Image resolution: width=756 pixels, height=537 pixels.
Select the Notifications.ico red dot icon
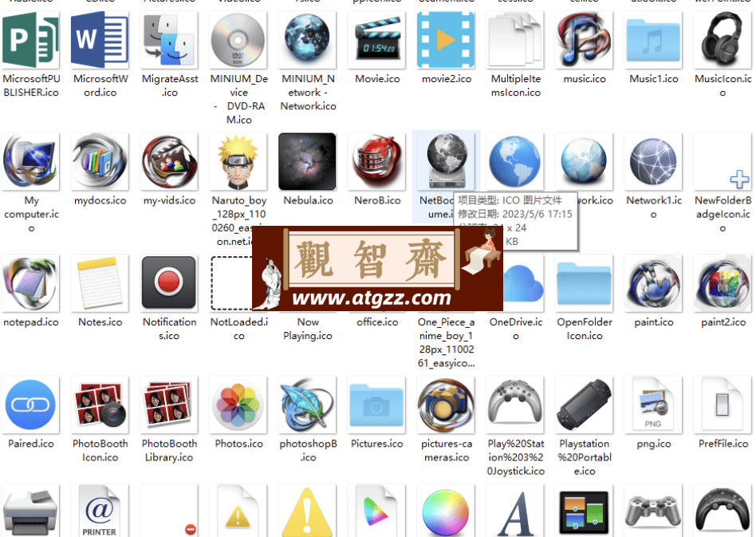click(169, 283)
